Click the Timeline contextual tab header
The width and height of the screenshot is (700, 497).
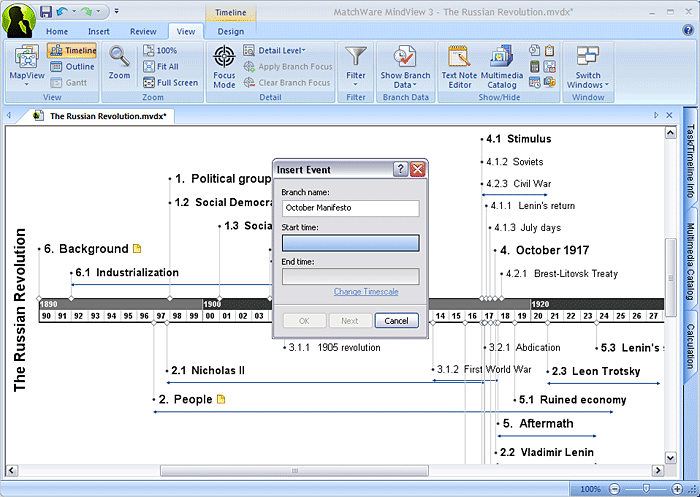[231, 13]
